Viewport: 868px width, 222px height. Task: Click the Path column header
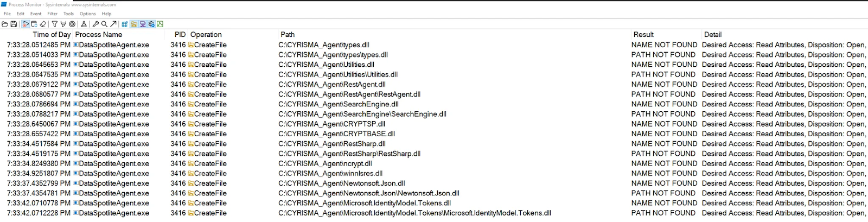coord(288,34)
